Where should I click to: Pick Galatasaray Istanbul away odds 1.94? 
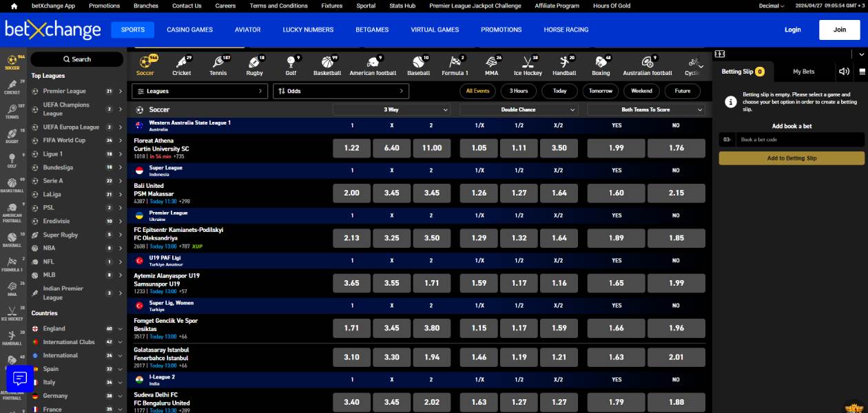pyautogui.click(x=432, y=357)
